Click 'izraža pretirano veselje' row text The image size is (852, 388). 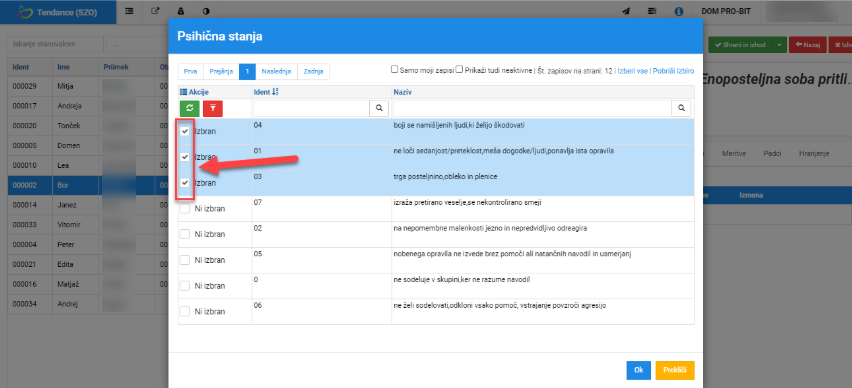(x=468, y=203)
